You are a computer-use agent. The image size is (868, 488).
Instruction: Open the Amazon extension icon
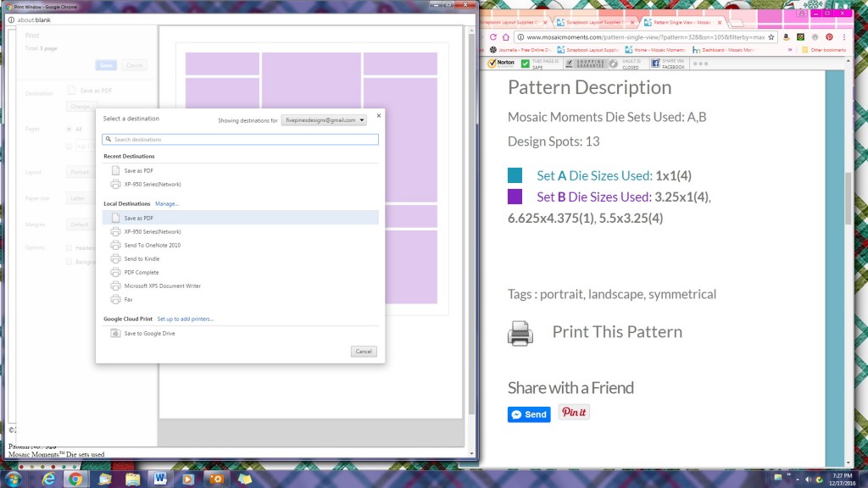point(786,37)
